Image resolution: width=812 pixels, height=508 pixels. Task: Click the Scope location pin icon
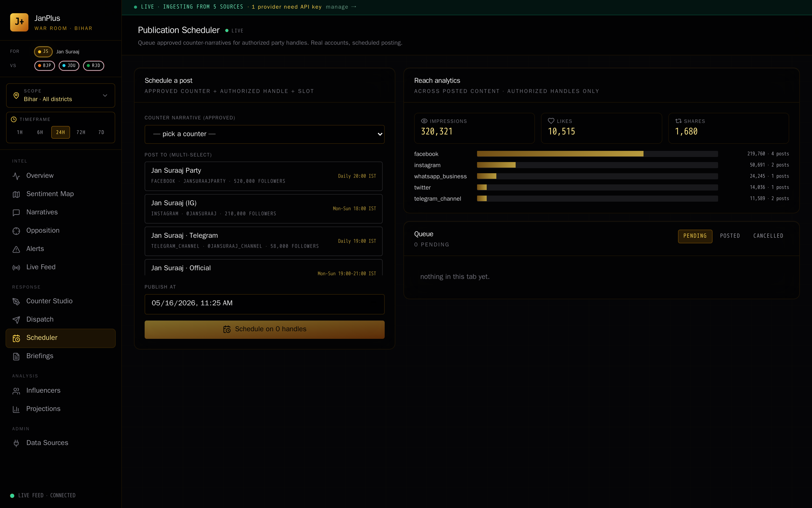(16, 96)
